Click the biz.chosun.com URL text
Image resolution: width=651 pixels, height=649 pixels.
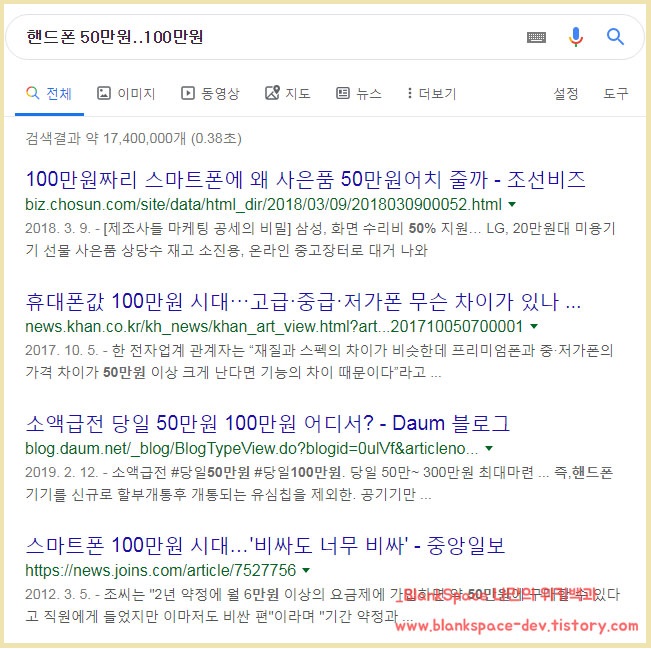264,204
